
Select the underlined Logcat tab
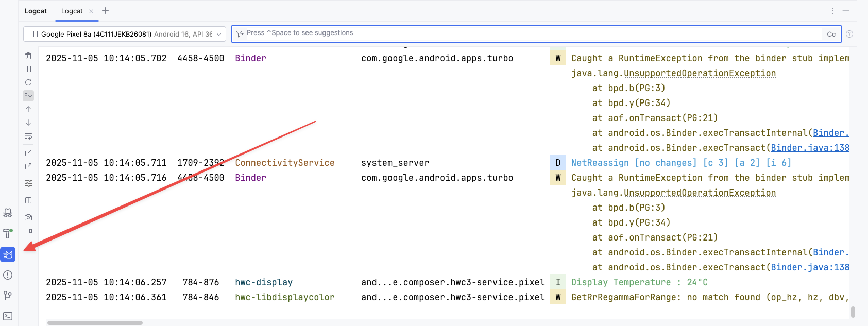coord(72,11)
